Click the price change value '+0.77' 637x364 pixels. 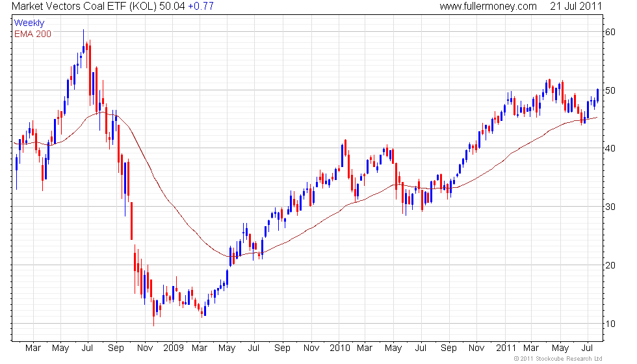(x=201, y=6)
